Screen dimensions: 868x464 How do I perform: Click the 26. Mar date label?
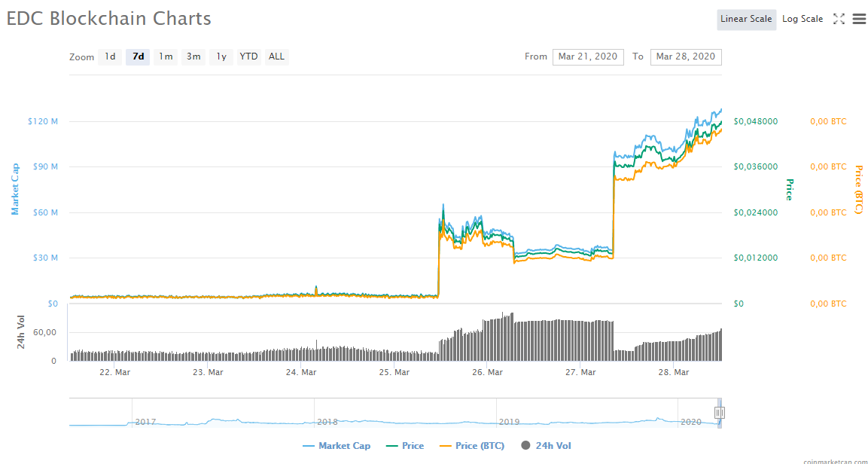(x=486, y=372)
